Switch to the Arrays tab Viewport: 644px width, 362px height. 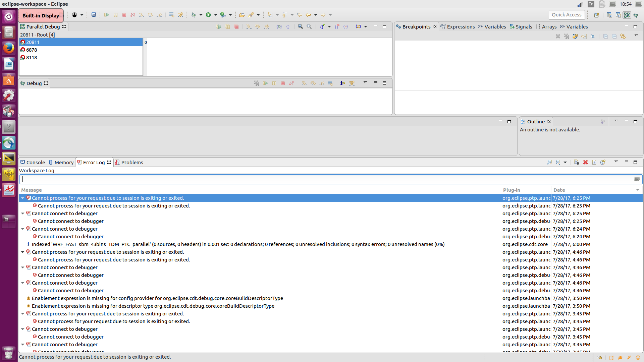pos(546,27)
